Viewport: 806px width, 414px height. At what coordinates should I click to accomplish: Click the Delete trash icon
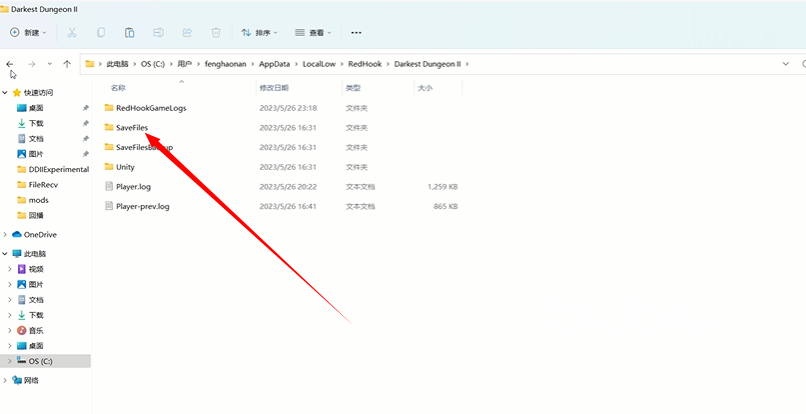(x=215, y=33)
